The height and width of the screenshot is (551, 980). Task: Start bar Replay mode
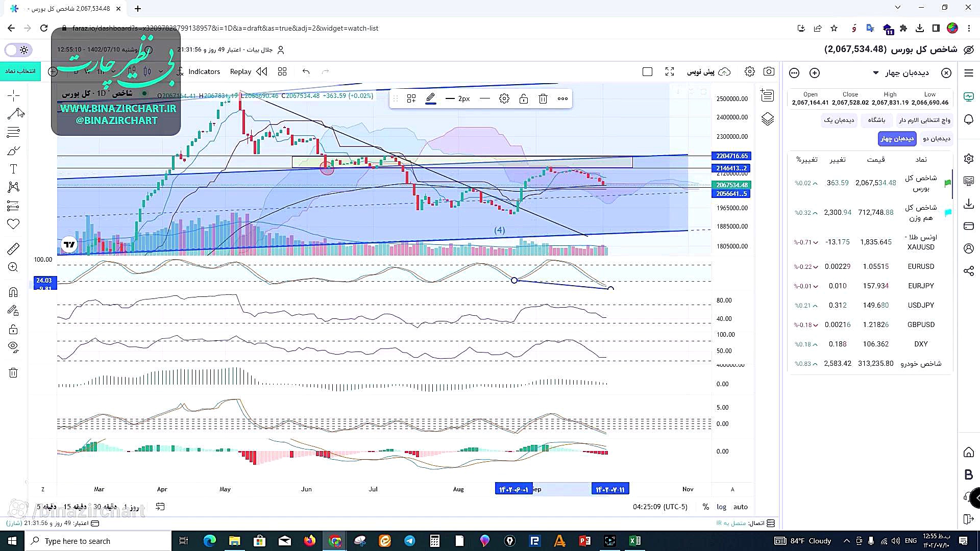(248, 72)
